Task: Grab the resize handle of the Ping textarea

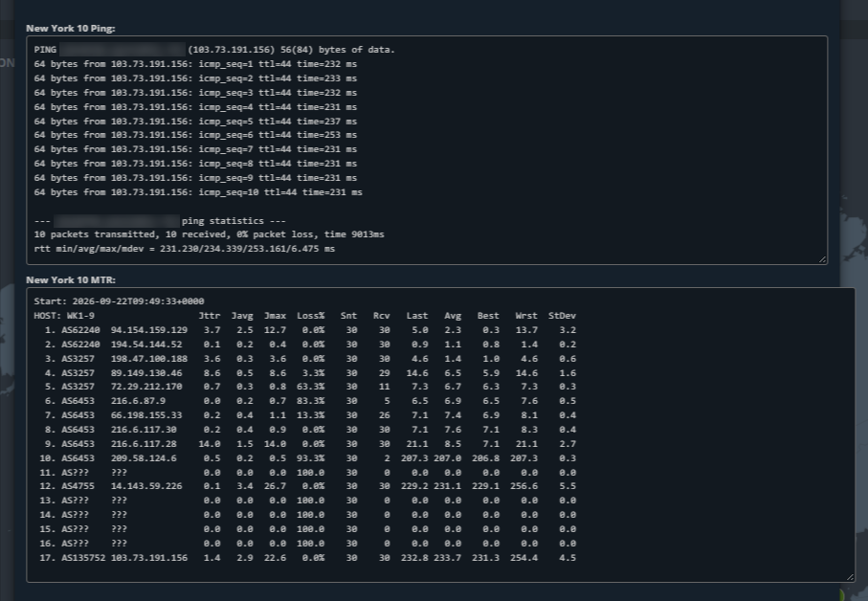Action: (x=823, y=259)
